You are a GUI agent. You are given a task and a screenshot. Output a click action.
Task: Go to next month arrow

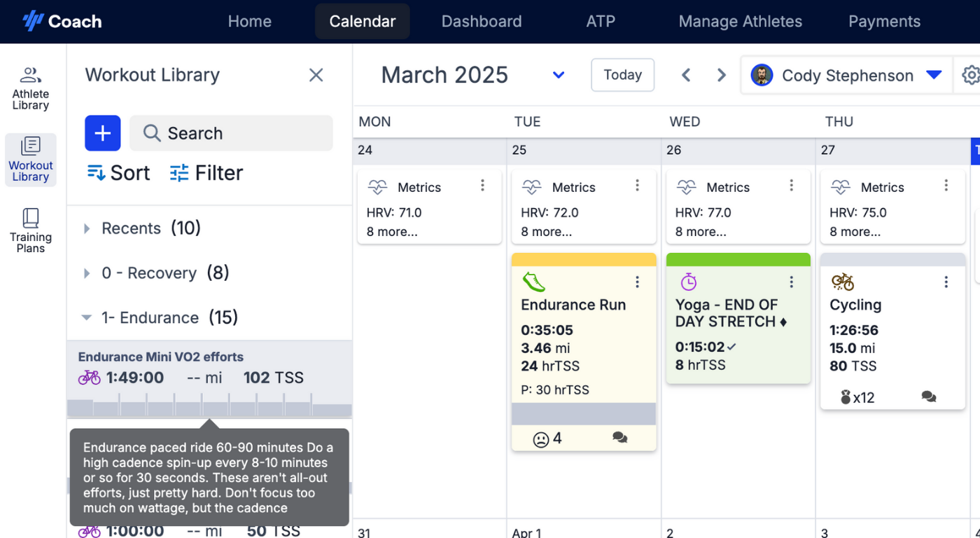[x=721, y=75]
